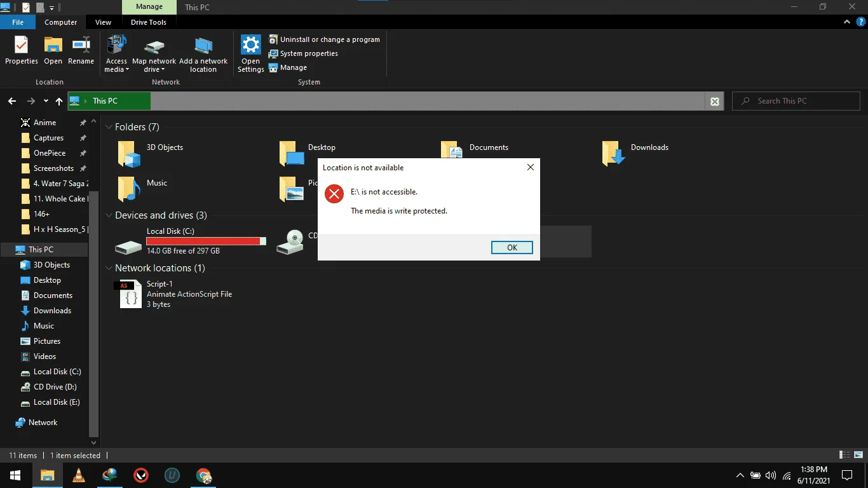Image resolution: width=868 pixels, height=488 pixels.
Task: Toggle the pin next to OnePiece
Action: (x=83, y=153)
